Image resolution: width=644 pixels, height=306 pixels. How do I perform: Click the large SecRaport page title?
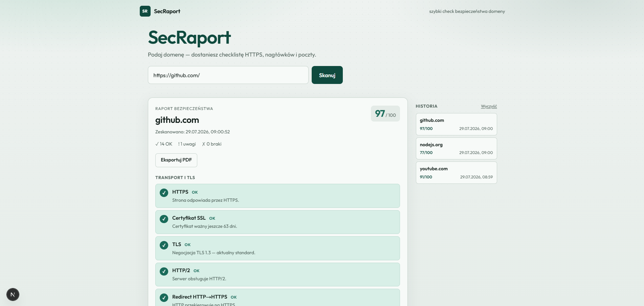[190, 38]
